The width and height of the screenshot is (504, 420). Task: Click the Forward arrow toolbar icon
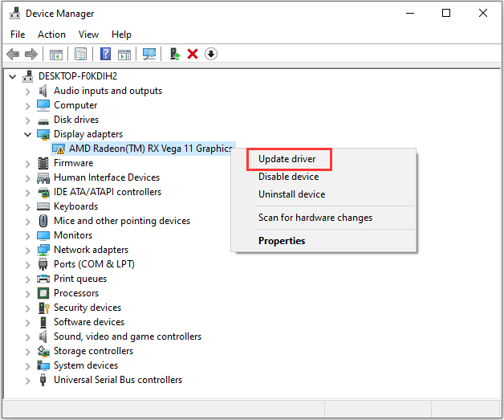[31, 54]
